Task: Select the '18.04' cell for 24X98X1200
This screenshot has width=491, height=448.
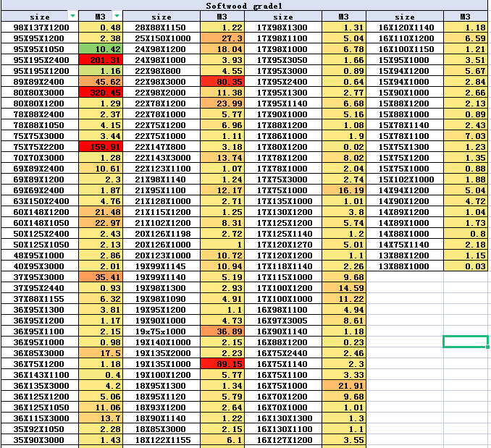Action: point(222,49)
